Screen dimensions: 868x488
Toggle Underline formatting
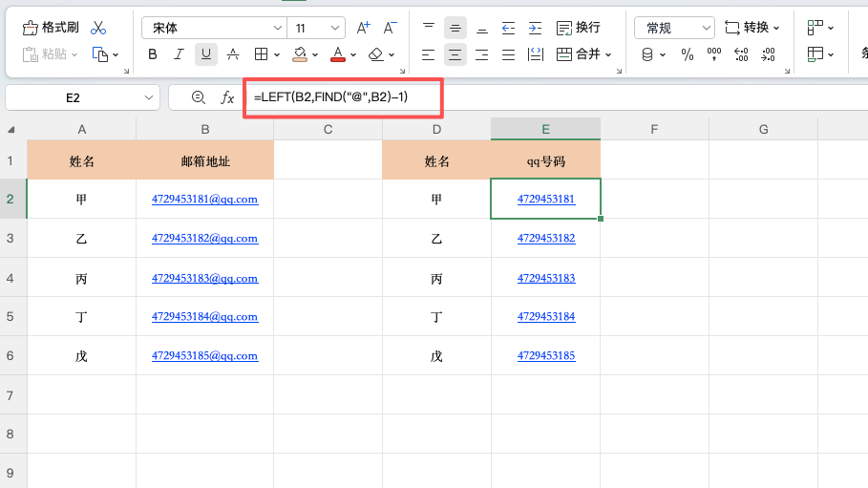pyautogui.click(x=206, y=54)
